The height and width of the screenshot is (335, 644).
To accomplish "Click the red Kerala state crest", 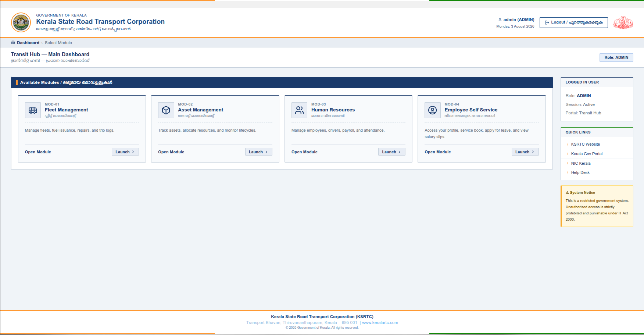I will point(623,22).
